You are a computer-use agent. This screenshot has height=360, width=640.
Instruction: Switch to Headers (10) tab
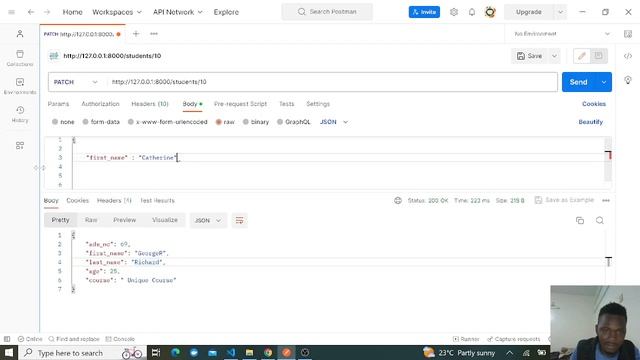pyautogui.click(x=150, y=104)
